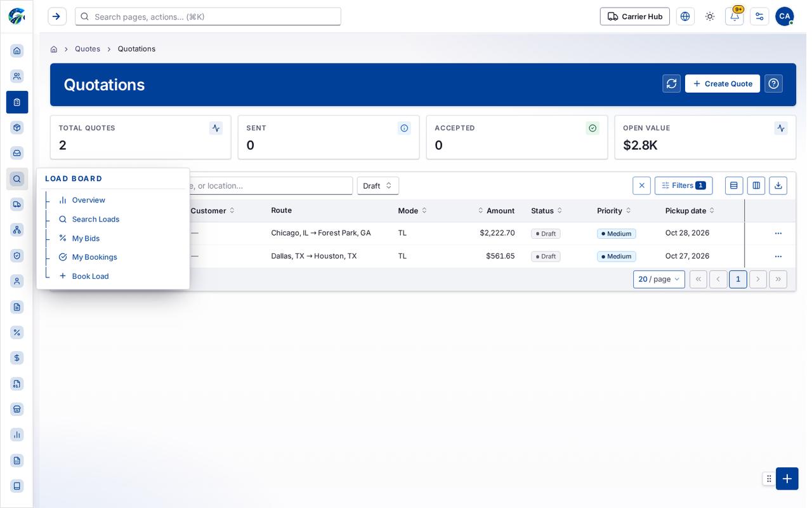Open the dollar sign sidebar icon

click(17, 358)
